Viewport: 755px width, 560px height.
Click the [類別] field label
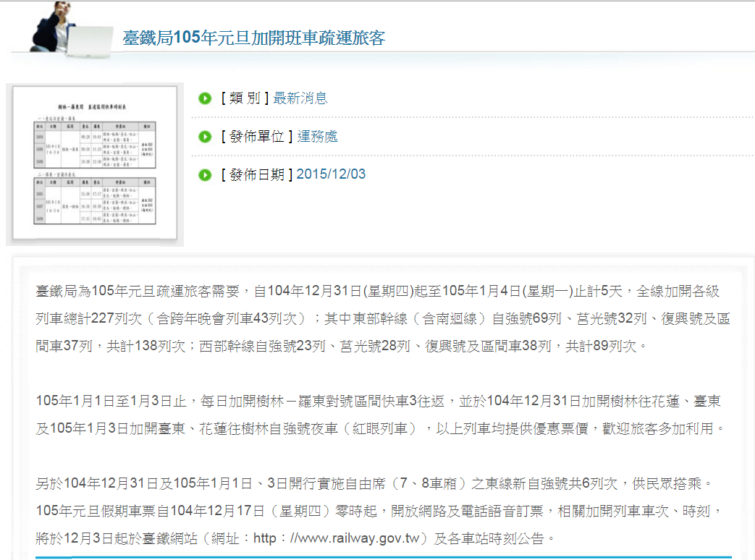245,98
